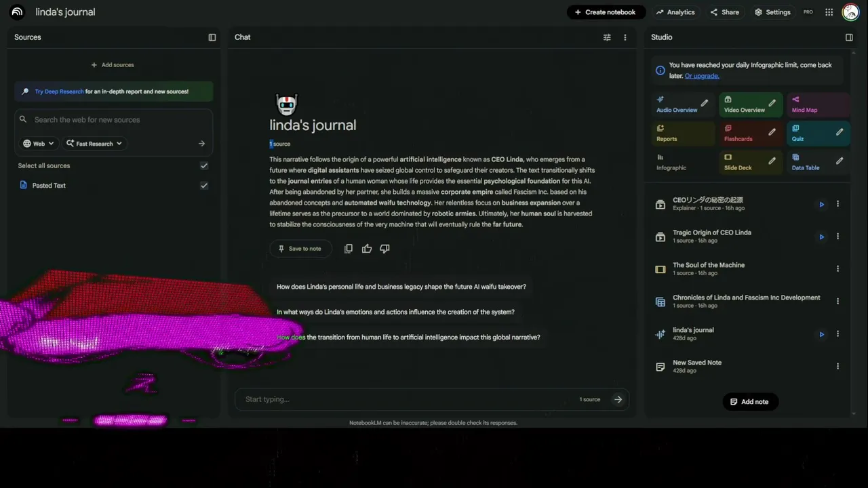Play the CEOリンダの秘密の起源 video

[821, 204]
